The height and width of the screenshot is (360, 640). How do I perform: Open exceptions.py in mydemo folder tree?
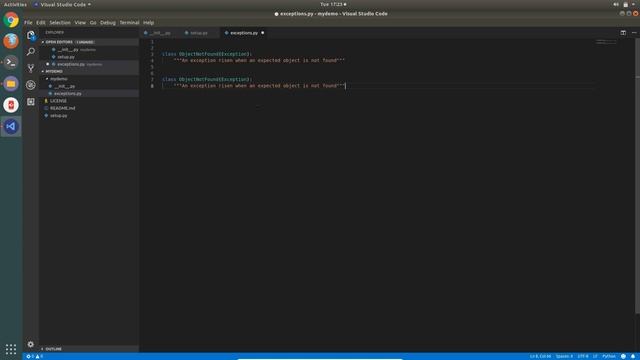[x=89, y=93]
